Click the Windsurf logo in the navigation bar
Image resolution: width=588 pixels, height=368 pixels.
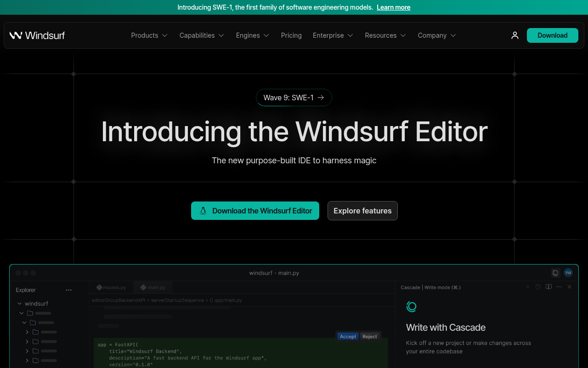point(37,35)
